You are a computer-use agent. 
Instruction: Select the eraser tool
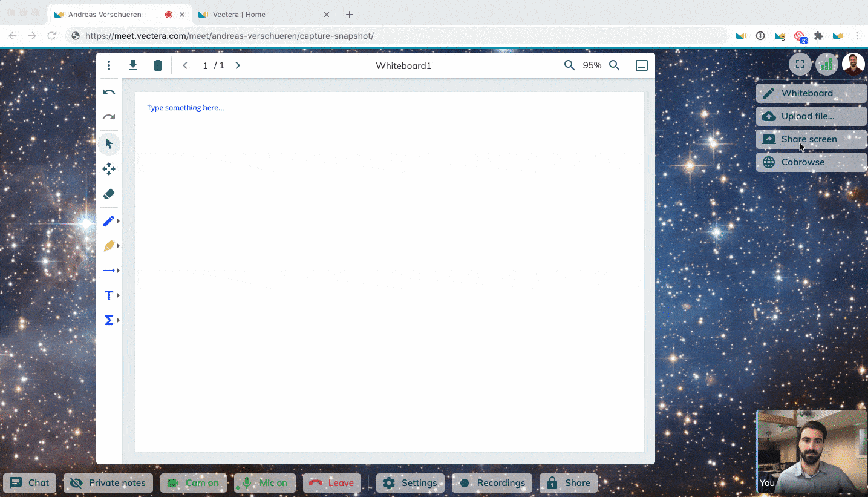click(x=109, y=194)
